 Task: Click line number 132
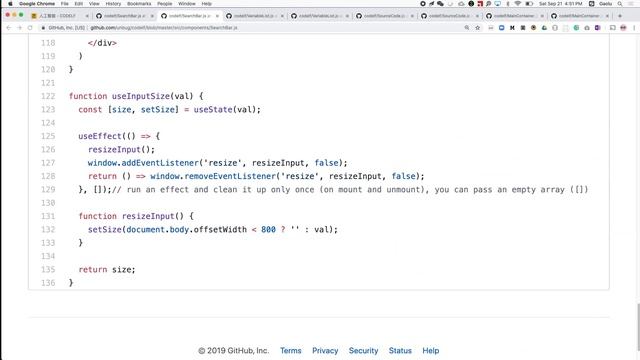coord(48,229)
